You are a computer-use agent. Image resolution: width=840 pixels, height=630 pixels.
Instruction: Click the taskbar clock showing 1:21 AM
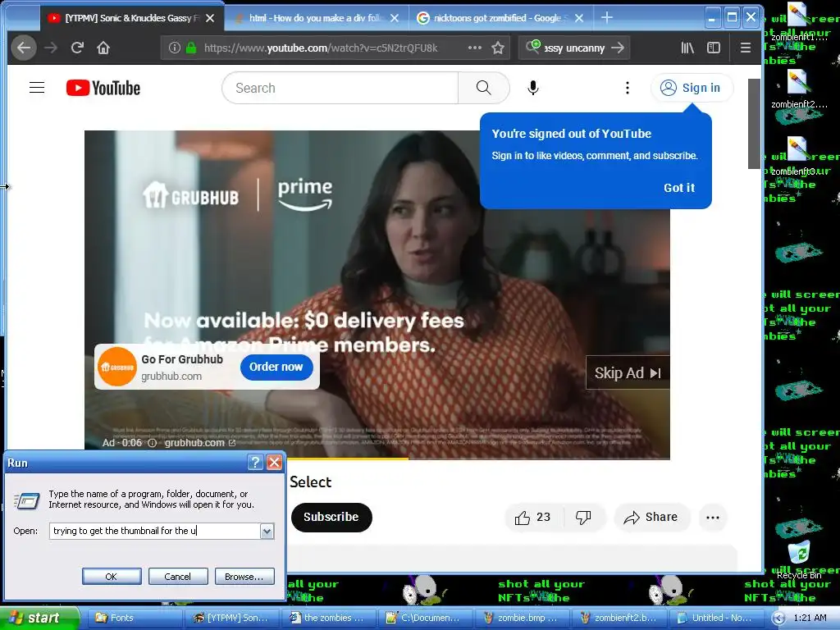[x=810, y=619]
